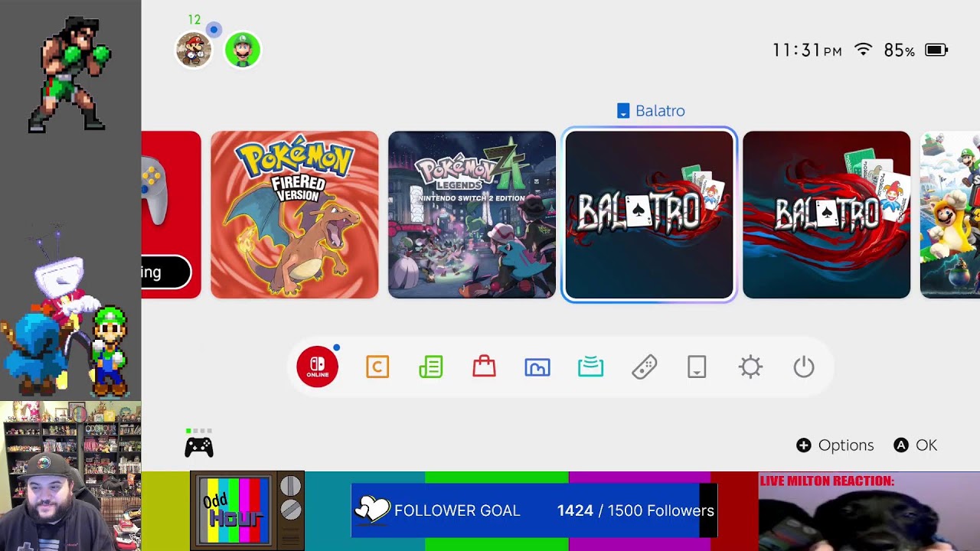
Task: Select the streamer webcam feed
Action: point(70,476)
